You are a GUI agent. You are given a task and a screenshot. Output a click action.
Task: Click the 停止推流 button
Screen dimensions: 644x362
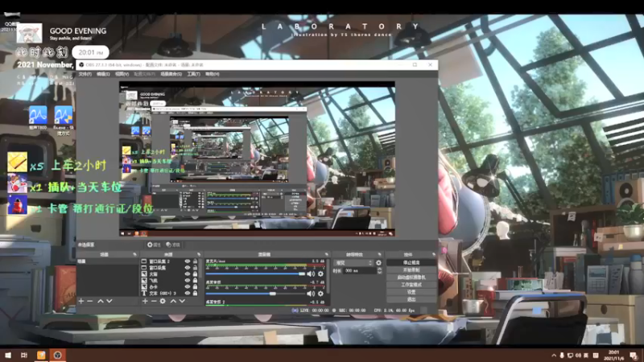[411, 263]
